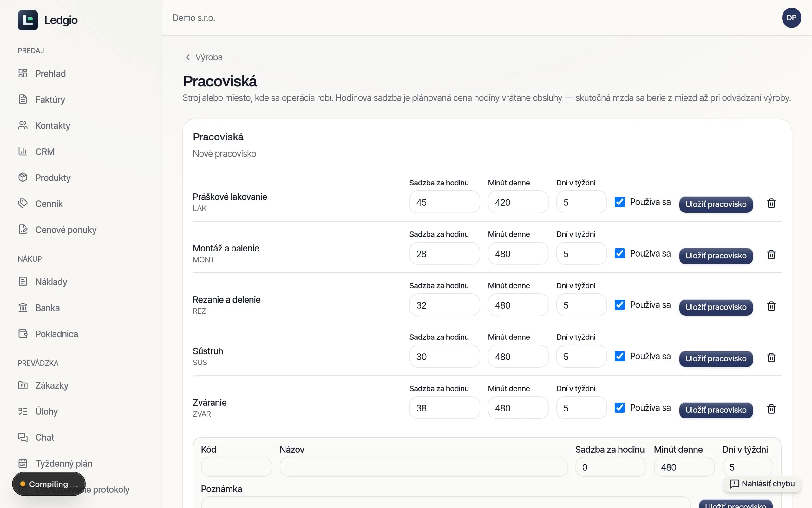Uncheck Používa sa for Montáž a balenie
The image size is (812, 508).
(x=619, y=253)
